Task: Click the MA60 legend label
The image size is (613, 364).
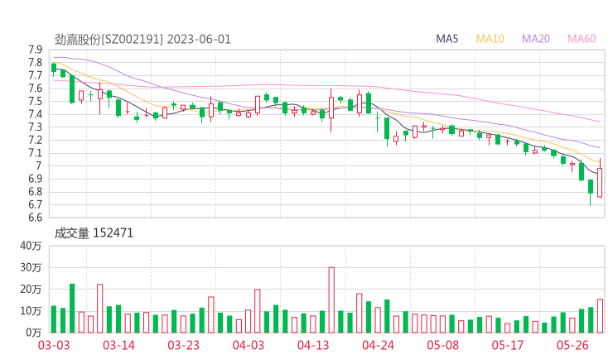Action: click(x=582, y=39)
